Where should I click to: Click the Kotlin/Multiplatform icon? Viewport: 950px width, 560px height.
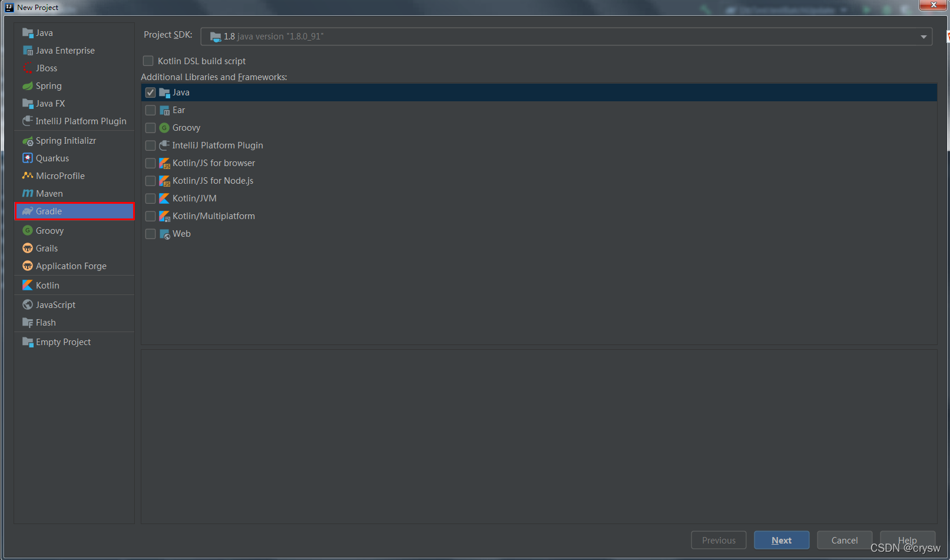tap(164, 216)
